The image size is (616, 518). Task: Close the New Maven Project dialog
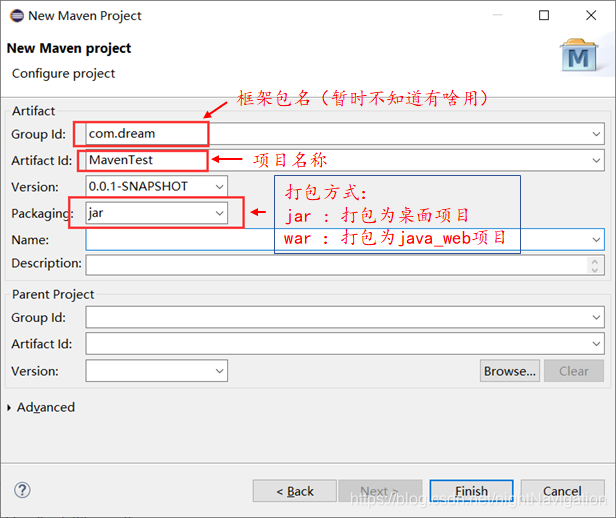pyautogui.click(x=591, y=15)
